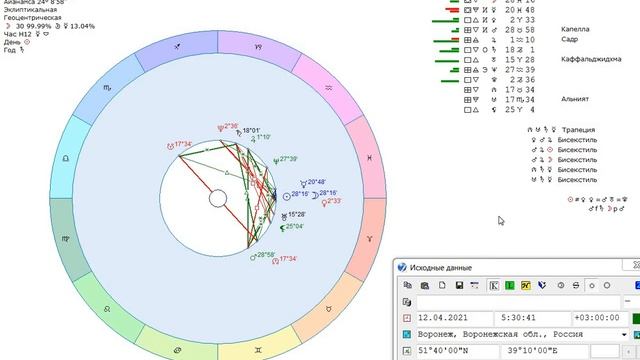Click the star name Садр

click(x=569, y=39)
